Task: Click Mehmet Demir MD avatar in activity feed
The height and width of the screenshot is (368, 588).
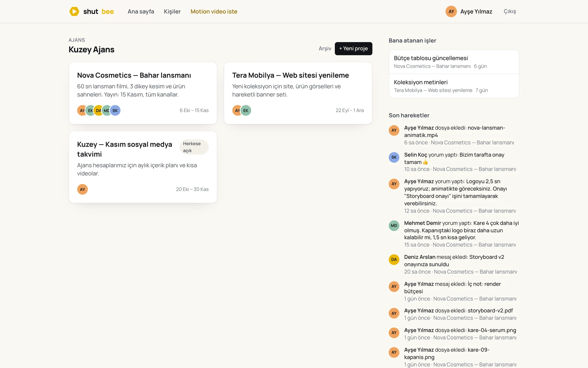Action: tap(394, 226)
